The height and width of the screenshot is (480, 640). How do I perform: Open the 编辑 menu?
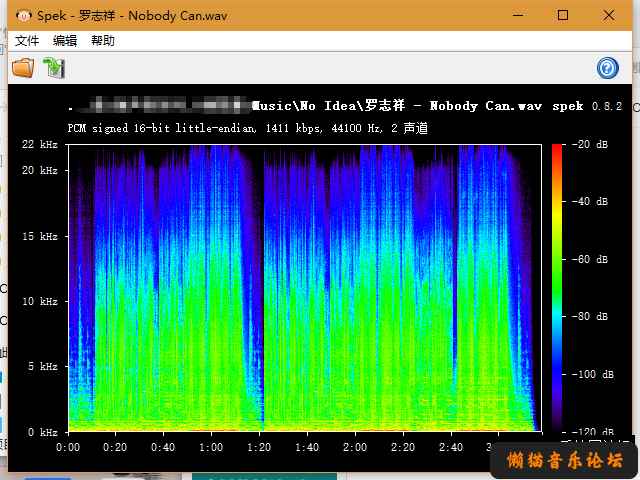65,41
